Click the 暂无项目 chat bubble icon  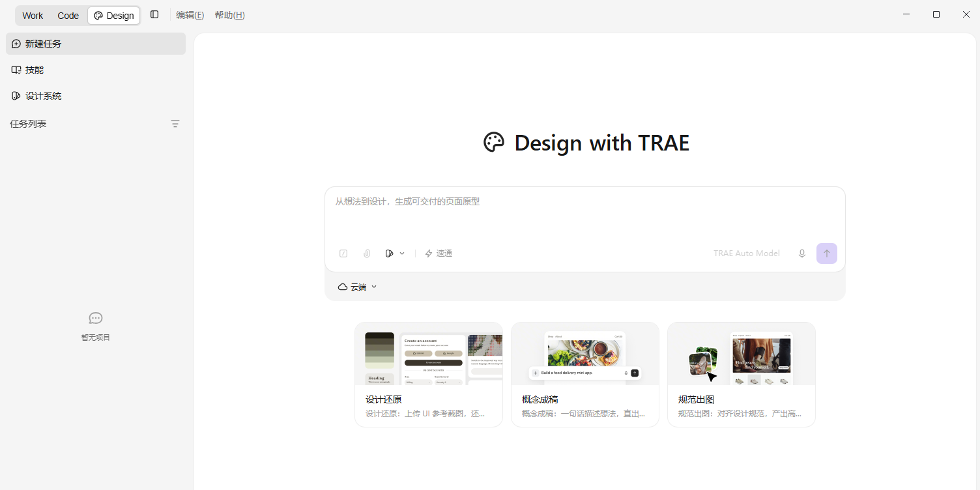pos(96,318)
